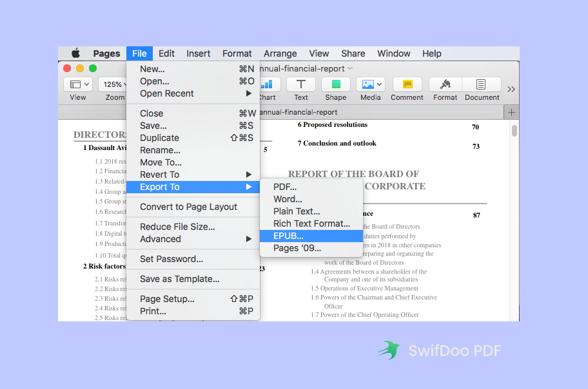Export to Word... option
The height and width of the screenshot is (389, 588).
click(311, 199)
